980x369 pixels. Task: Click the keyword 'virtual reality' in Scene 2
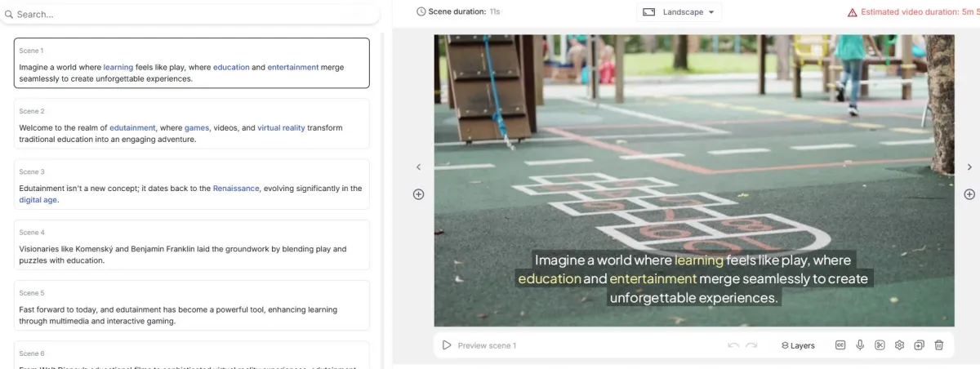(281, 127)
